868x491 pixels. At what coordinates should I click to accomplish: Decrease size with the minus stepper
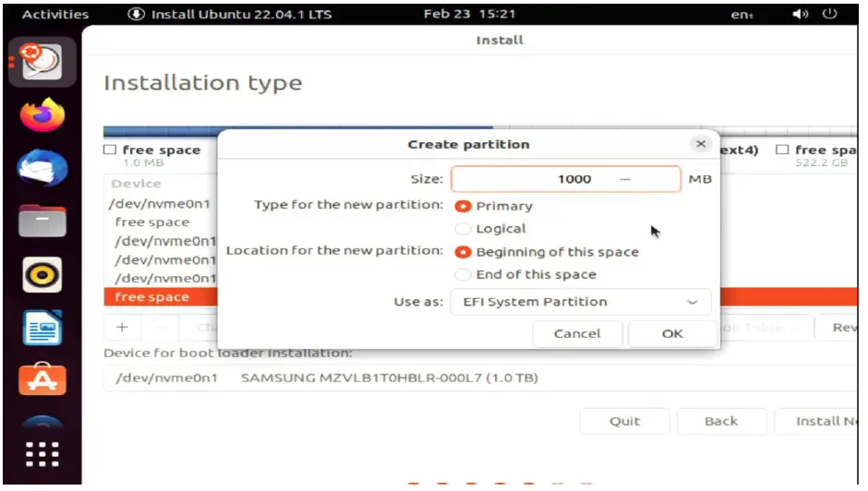coord(625,179)
